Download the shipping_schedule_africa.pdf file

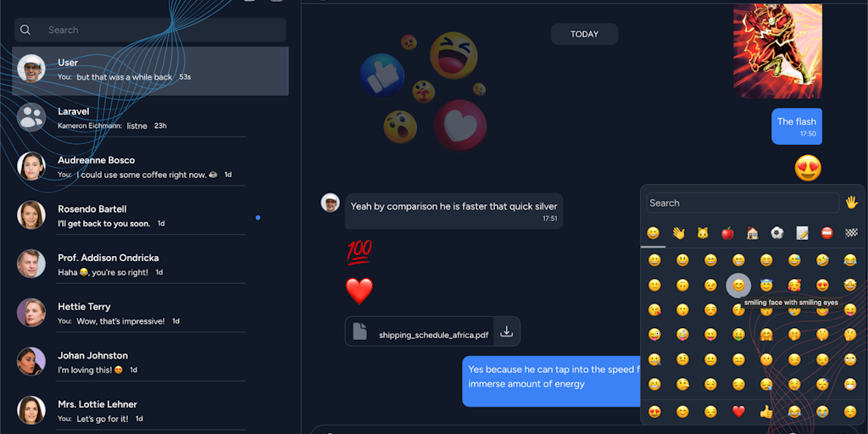pyautogui.click(x=506, y=331)
